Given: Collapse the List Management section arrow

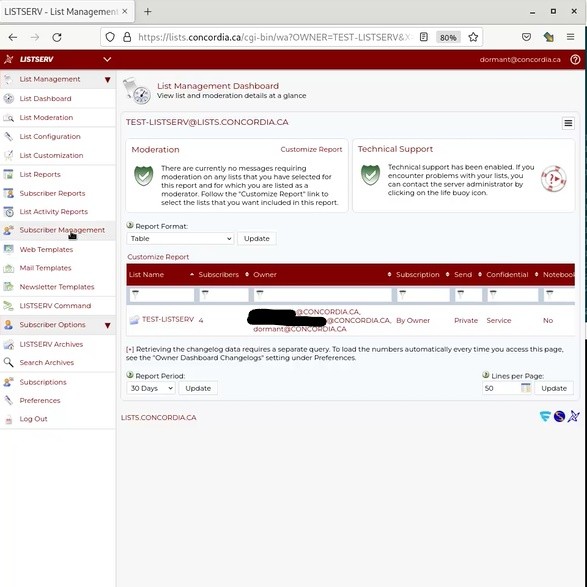Looking at the screenshot, I should (x=107, y=79).
